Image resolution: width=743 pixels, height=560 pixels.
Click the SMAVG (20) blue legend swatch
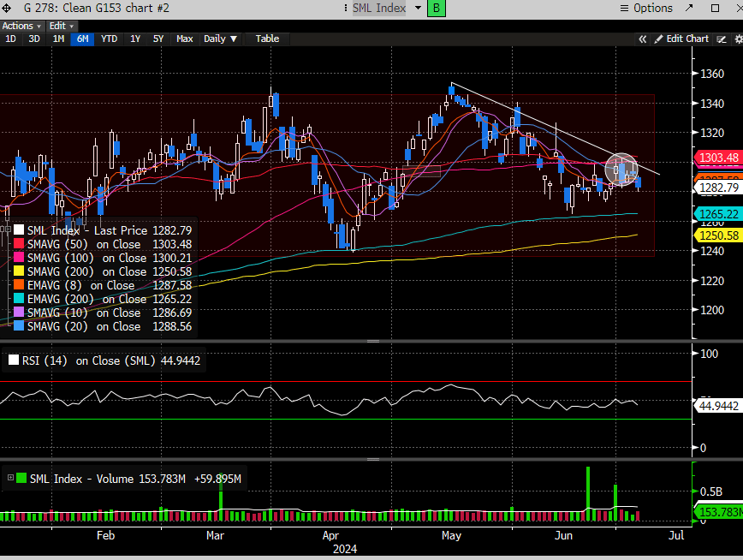point(19,326)
